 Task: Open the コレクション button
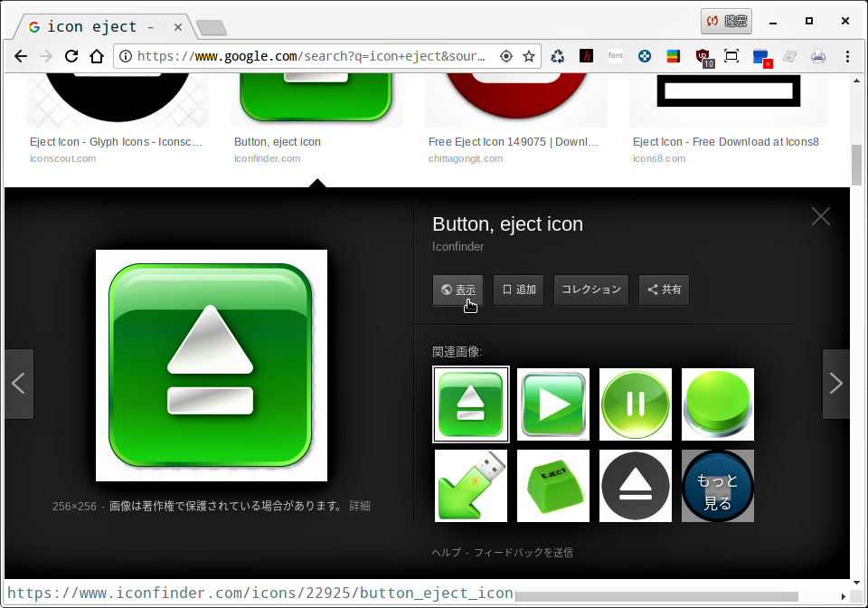[x=590, y=290]
